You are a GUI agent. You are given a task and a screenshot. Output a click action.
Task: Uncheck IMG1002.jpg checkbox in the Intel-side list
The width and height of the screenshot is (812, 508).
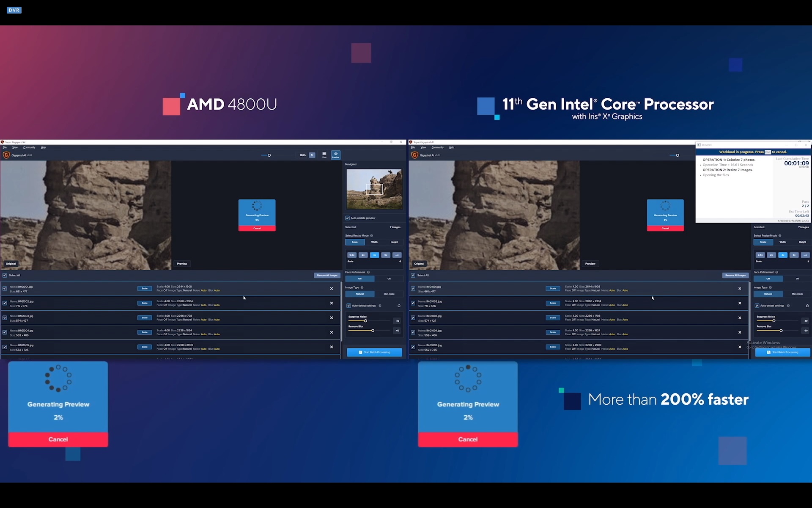click(413, 303)
